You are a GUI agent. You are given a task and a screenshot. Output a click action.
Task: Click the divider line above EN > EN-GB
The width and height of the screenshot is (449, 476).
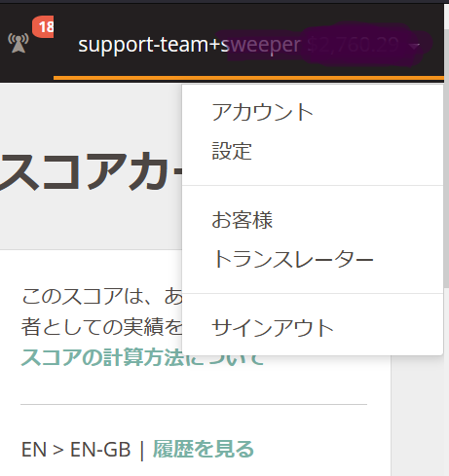click(x=194, y=404)
